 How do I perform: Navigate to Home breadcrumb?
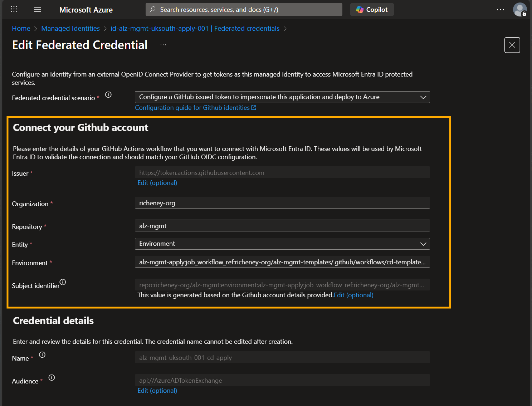coord(21,28)
